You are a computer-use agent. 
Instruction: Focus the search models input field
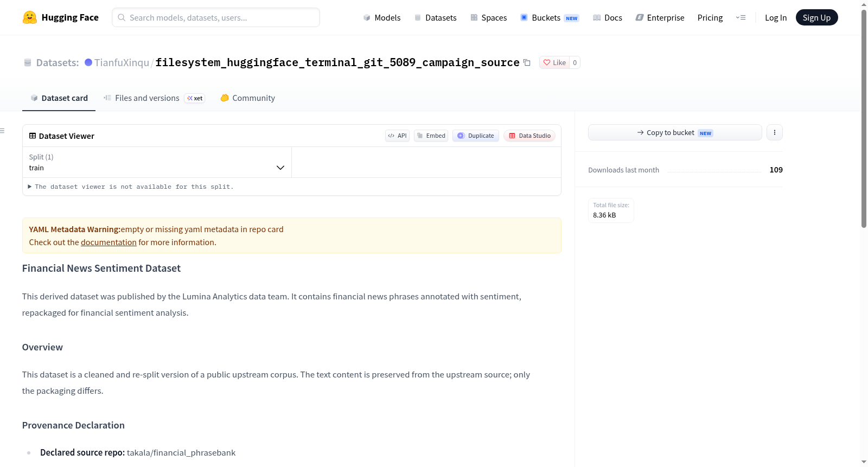(216, 17)
